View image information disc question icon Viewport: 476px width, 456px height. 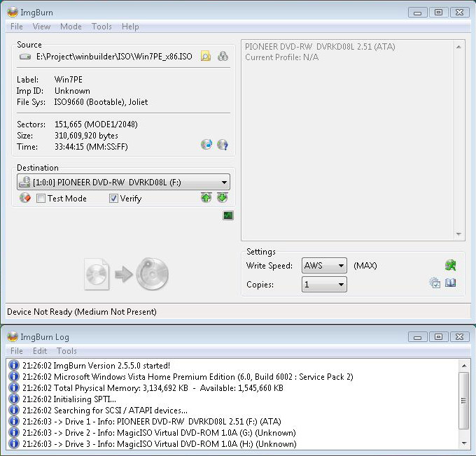click(223, 145)
